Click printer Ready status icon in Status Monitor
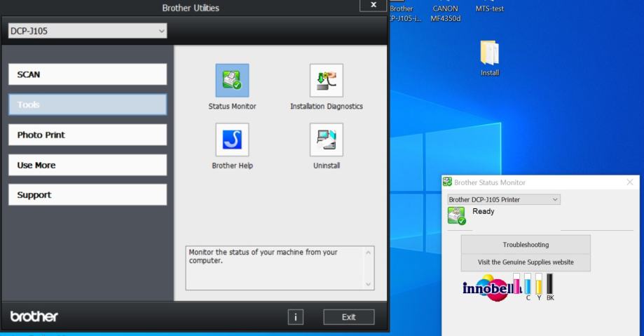The image size is (644, 336). click(x=456, y=216)
